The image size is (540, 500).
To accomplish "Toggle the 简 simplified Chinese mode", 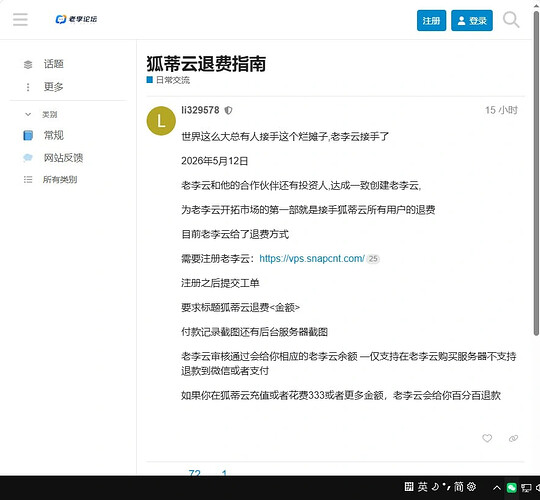I will click(458, 487).
